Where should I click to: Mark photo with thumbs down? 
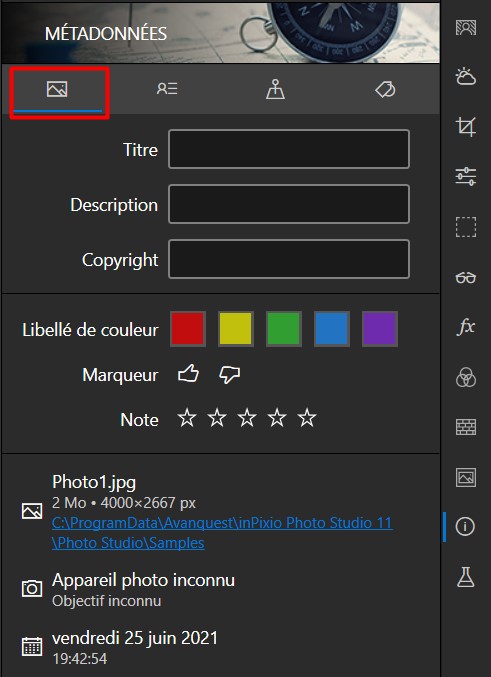pos(229,375)
